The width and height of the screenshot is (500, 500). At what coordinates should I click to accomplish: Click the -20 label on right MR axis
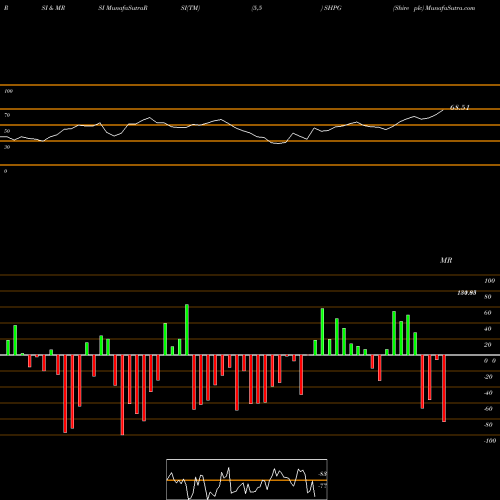pyautogui.click(x=488, y=377)
